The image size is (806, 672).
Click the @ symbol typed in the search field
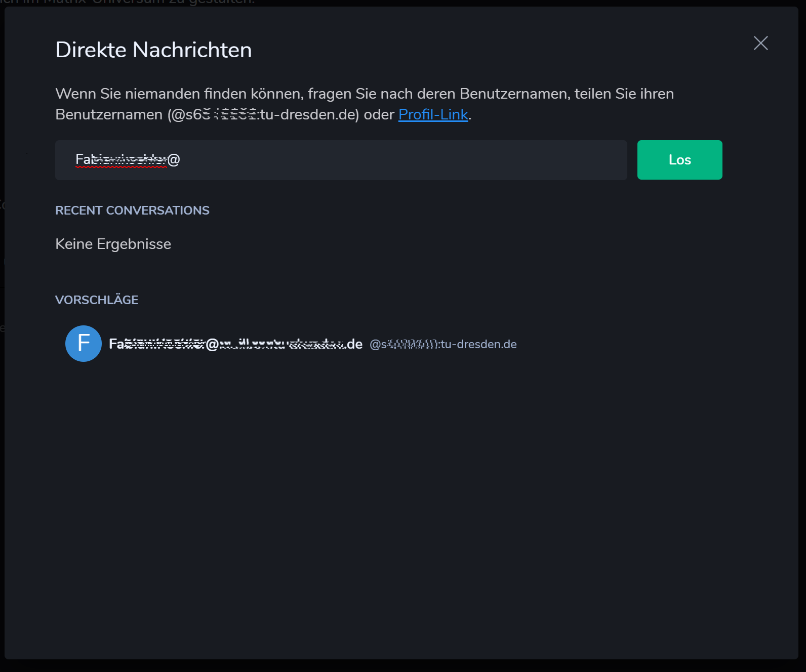(174, 160)
